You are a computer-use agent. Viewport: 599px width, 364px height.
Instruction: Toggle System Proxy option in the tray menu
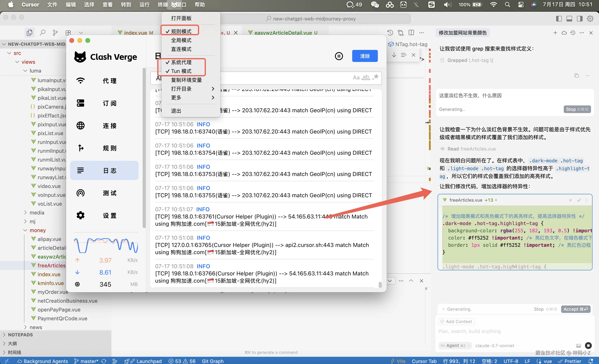pos(181,62)
